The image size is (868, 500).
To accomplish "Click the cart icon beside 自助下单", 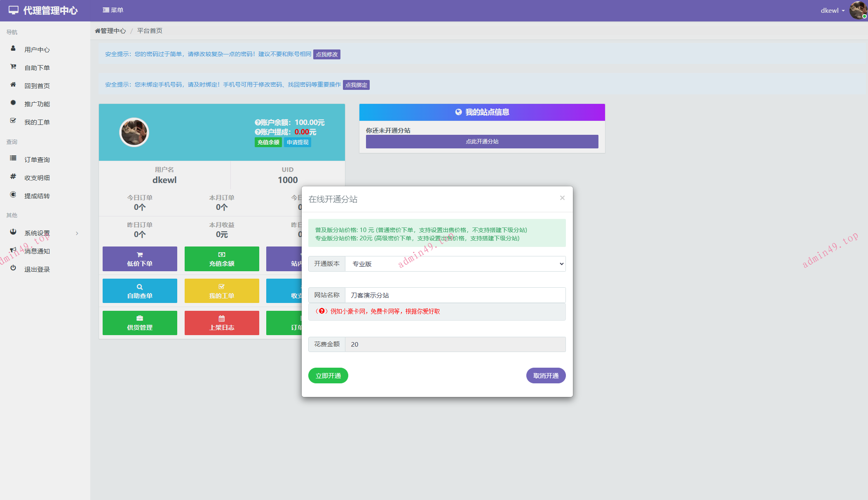I will 13,67.
